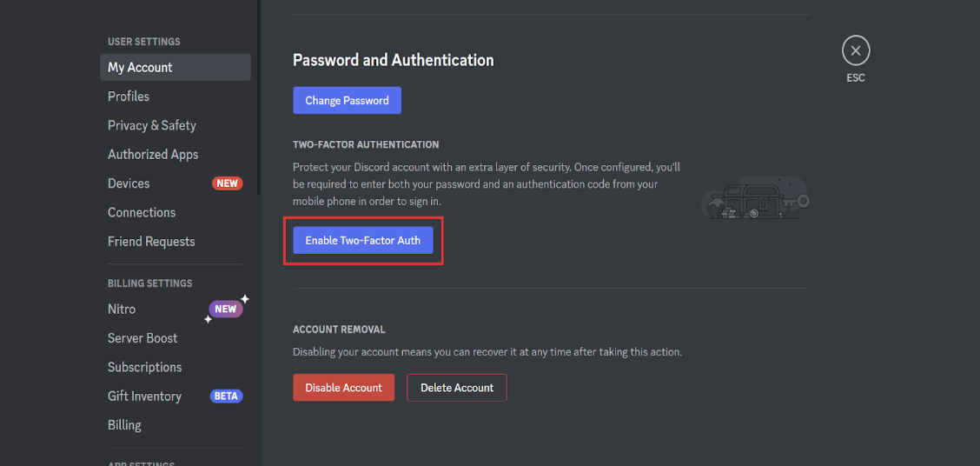The width and height of the screenshot is (980, 466).
Task: Open the Billing settings page
Action: [124, 425]
